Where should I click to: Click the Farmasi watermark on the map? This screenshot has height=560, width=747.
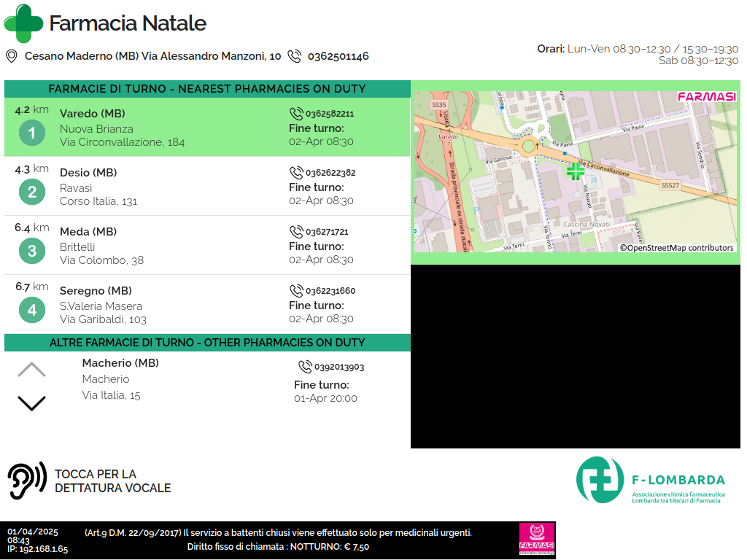click(706, 97)
